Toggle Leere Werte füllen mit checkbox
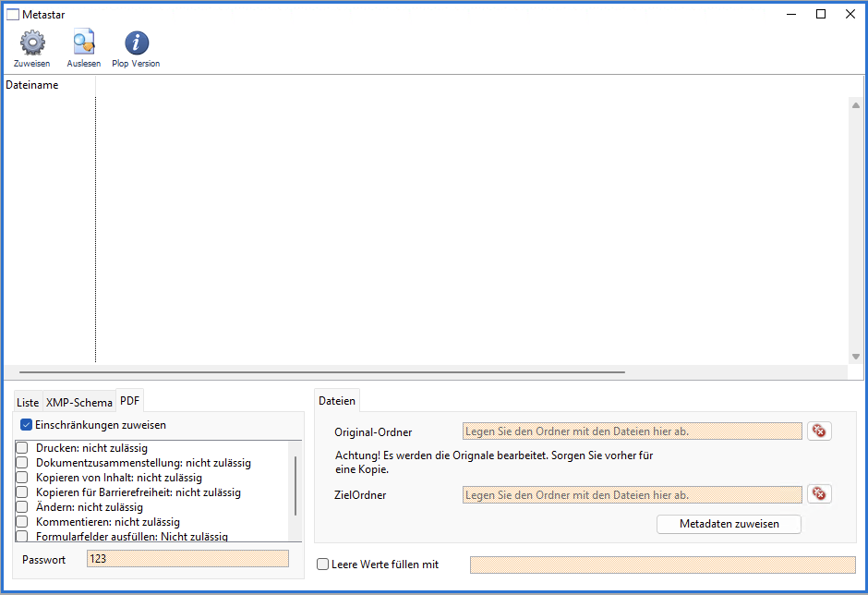The height and width of the screenshot is (595, 868). [x=322, y=565]
